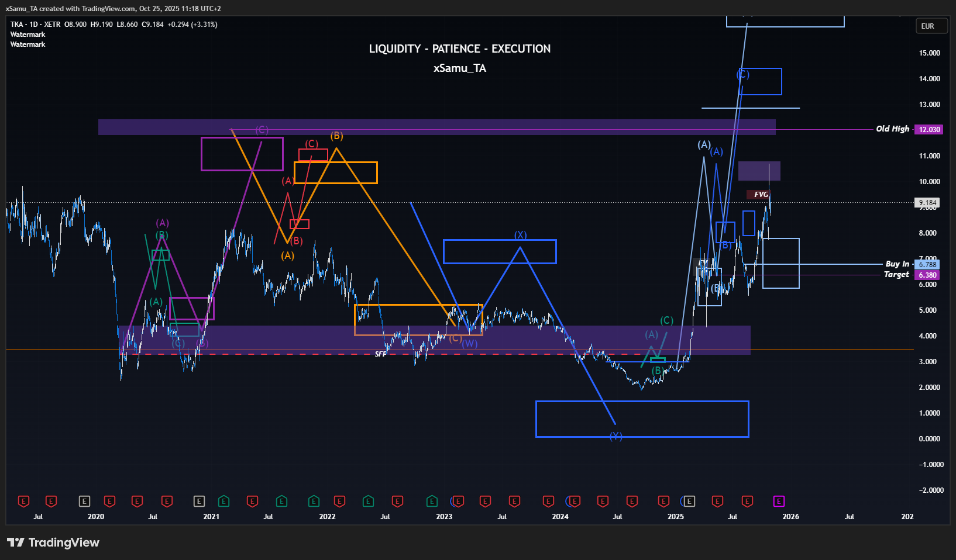Screen dimensions: 956x560
Task: Click the low value L8.660
Action: [128, 25]
